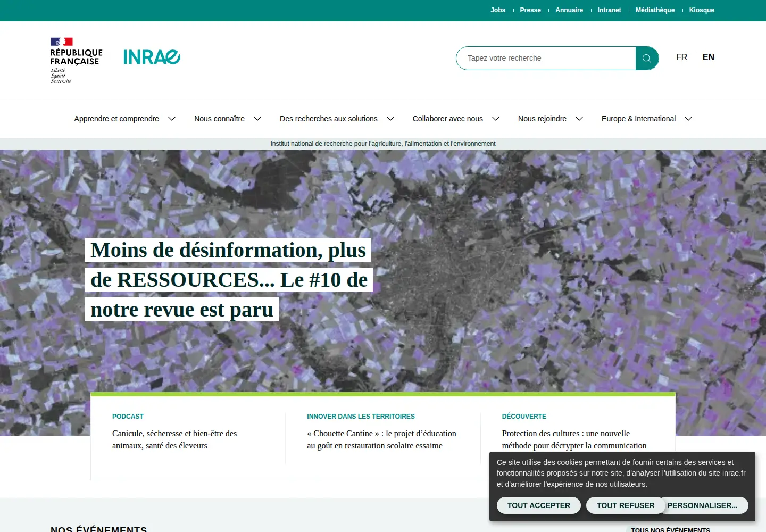The width and height of the screenshot is (766, 532).
Task: Open the Apprendre et comprendre menu
Action: click(116, 119)
